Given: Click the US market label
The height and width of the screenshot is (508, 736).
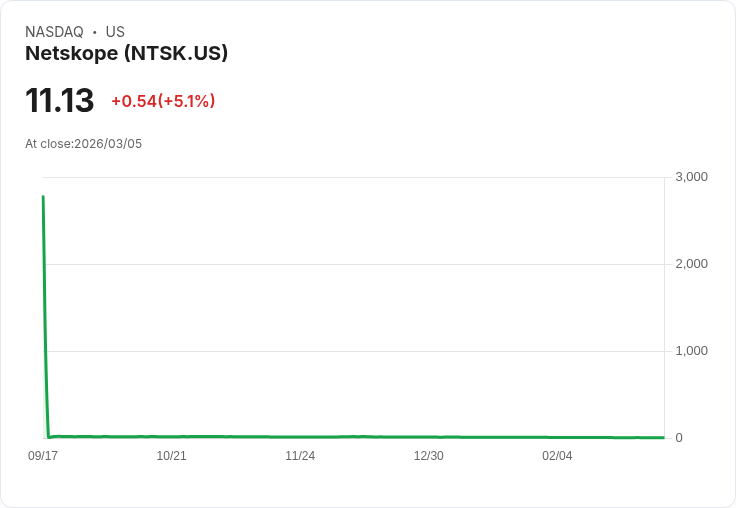Looking at the screenshot, I should [x=115, y=32].
